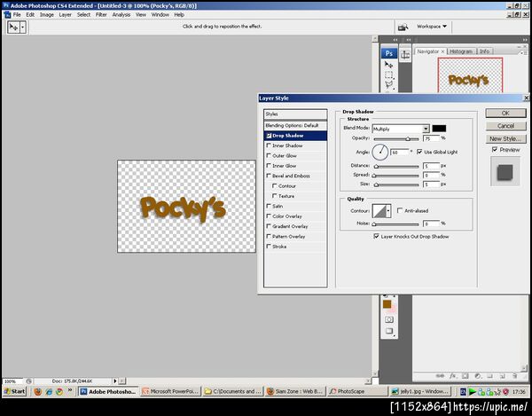Viewport: 532px width, 416px height.
Task: Open the Contour picker dropdown arrow
Action: tap(388, 211)
